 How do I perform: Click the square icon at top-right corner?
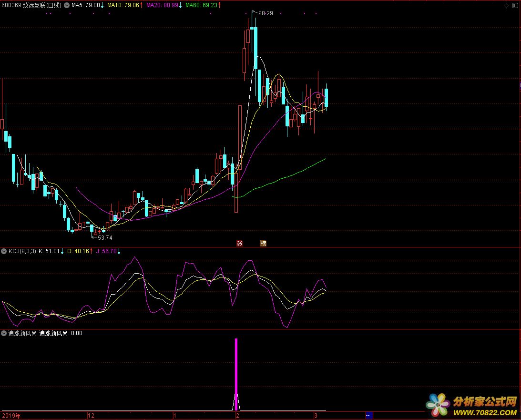pyautogui.click(x=514, y=5)
